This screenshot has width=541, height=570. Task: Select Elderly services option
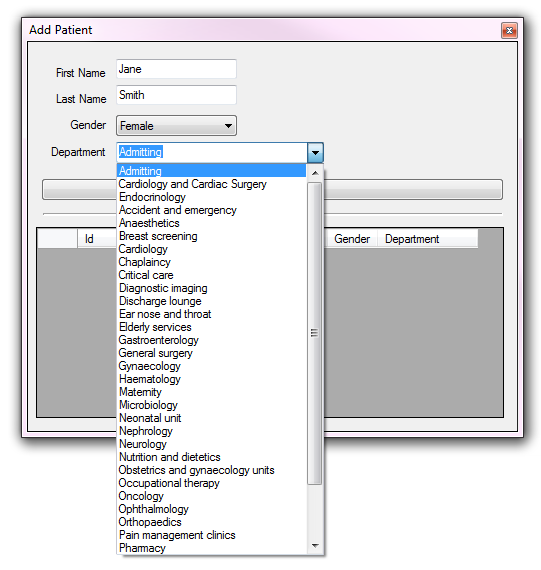tap(211, 327)
